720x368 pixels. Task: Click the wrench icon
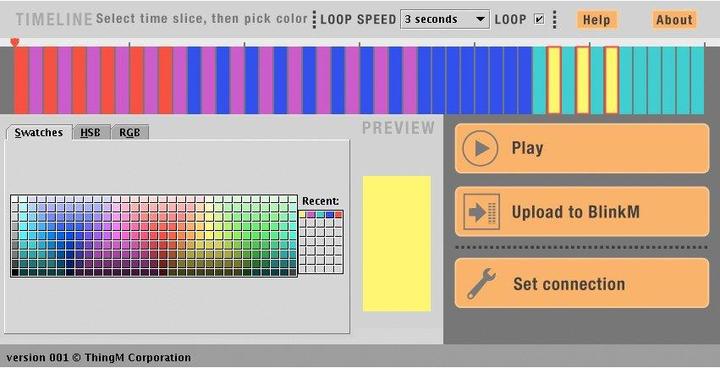pos(481,283)
